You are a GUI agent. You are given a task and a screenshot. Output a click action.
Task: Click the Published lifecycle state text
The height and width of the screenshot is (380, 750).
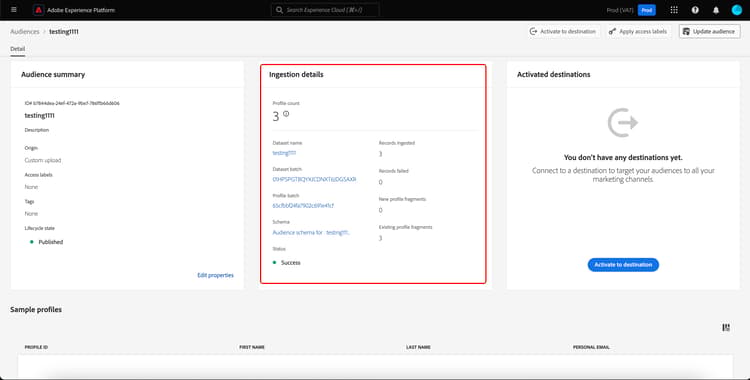click(51, 242)
